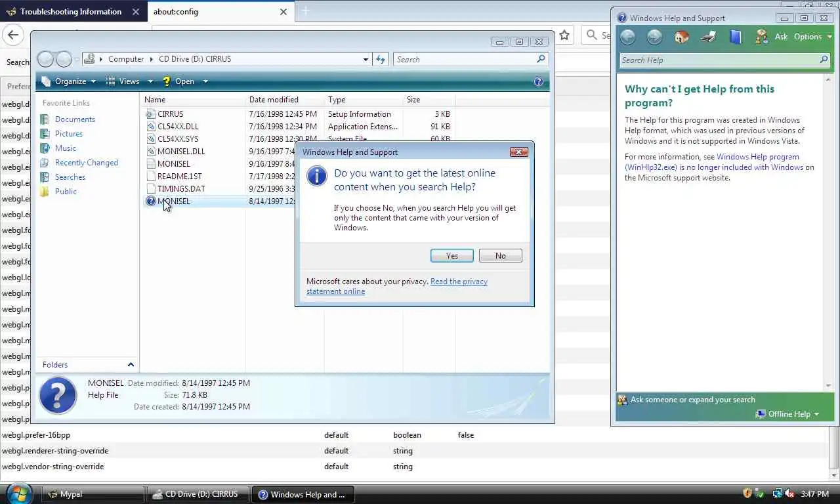Click Explorer refresh button beside address bar
This screenshot has height=504, width=840.
click(381, 59)
